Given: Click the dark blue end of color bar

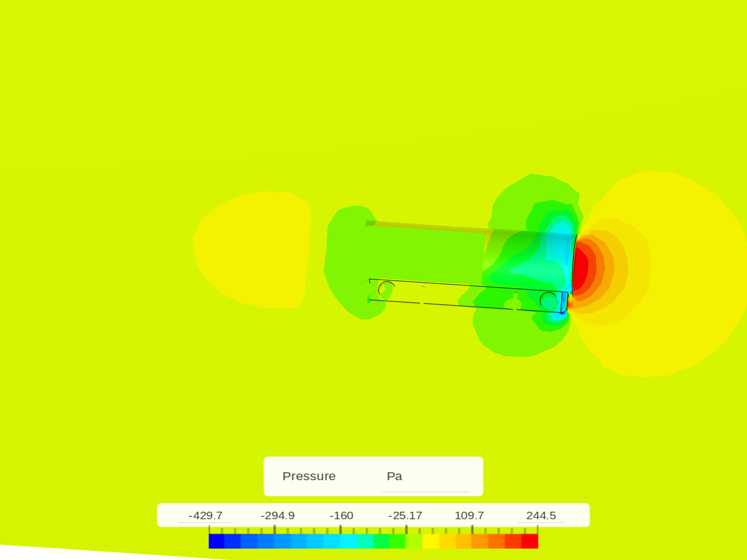Looking at the screenshot, I should 217,541.
